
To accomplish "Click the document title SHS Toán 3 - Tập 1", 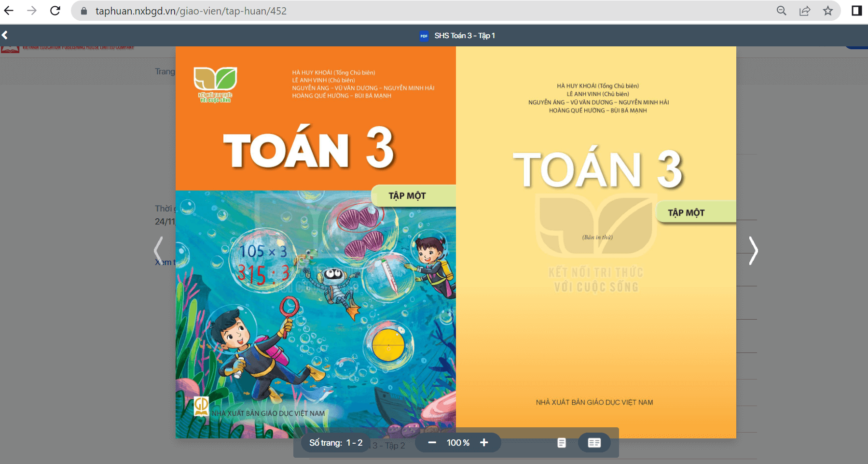I will click(x=465, y=36).
